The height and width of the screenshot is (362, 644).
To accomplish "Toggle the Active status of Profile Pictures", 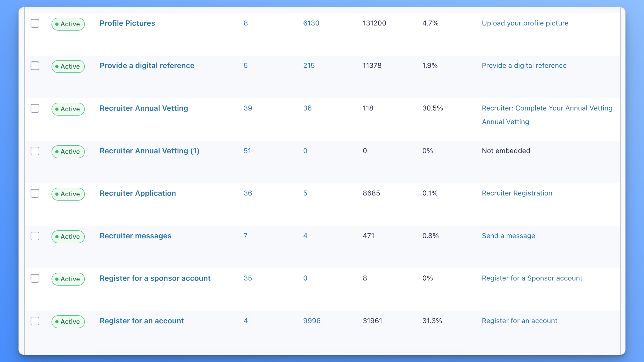I will coord(68,24).
